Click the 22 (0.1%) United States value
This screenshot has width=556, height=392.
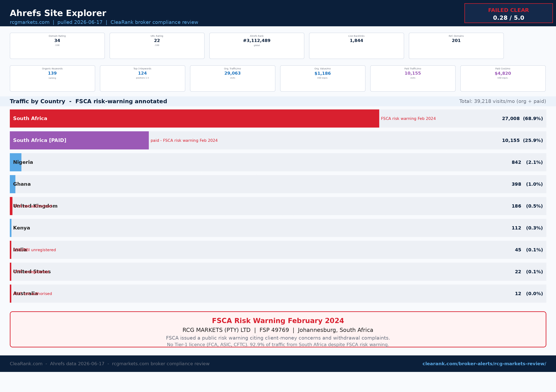click(x=529, y=272)
